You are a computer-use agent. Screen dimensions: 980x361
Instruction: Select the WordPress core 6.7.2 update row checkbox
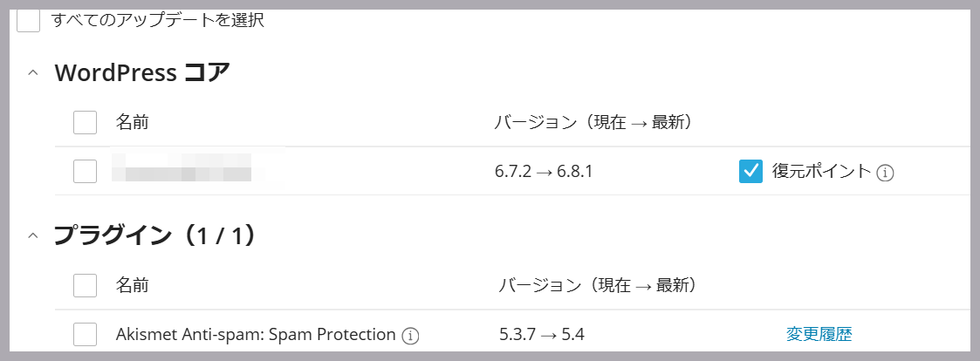[85, 171]
